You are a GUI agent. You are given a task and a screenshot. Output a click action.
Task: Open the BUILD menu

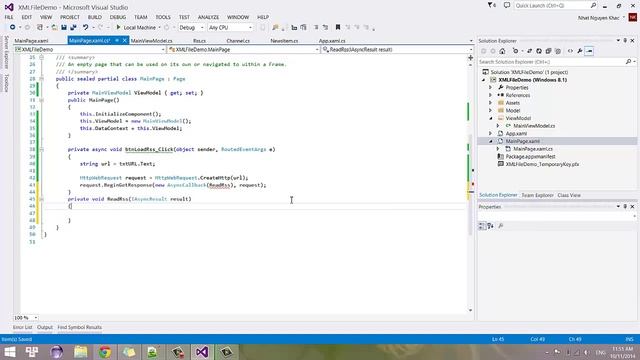(x=95, y=17)
